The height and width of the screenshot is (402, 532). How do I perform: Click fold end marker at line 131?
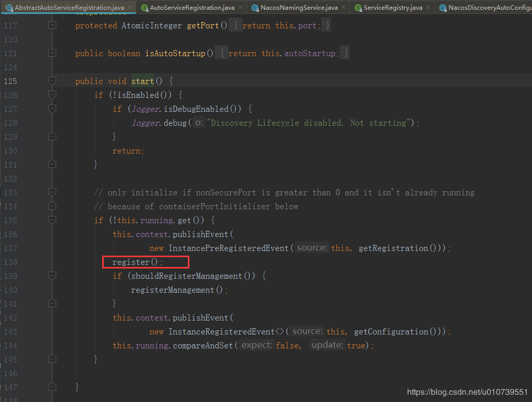52,164
